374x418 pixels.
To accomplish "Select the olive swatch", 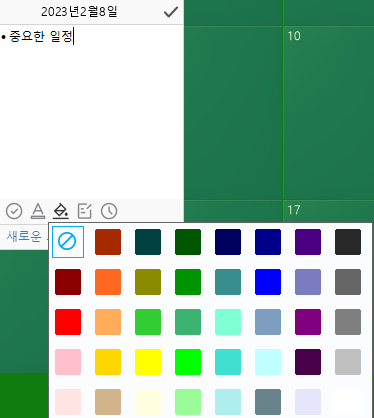I will (x=148, y=282).
